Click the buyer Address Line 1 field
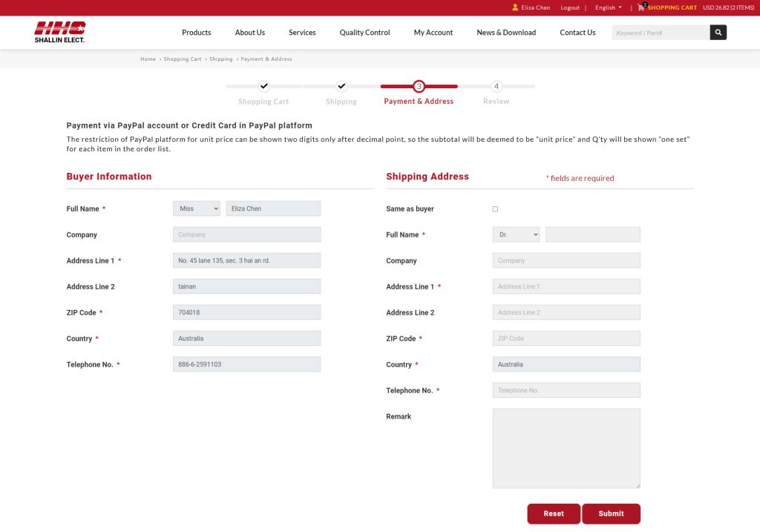760x532 pixels. [246, 260]
